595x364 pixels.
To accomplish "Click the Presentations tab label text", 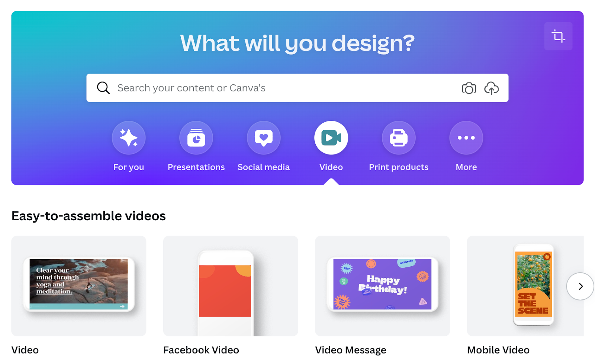I will tap(196, 167).
